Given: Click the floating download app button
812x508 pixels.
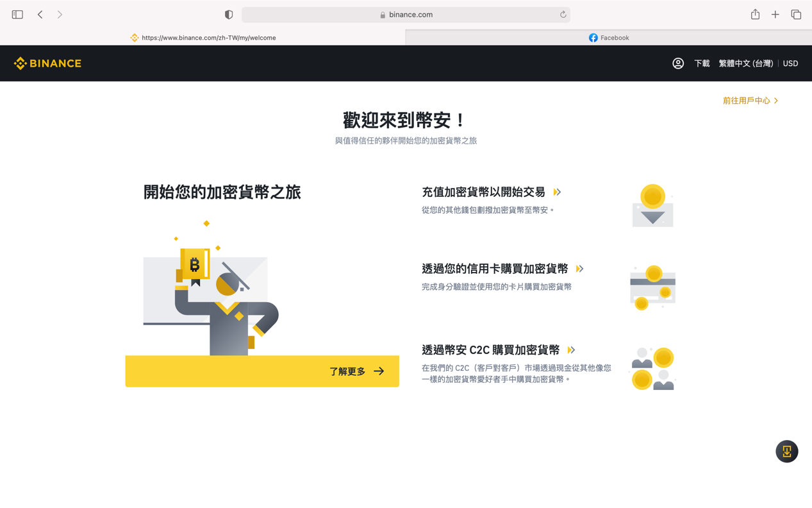Looking at the screenshot, I should click(x=787, y=452).
